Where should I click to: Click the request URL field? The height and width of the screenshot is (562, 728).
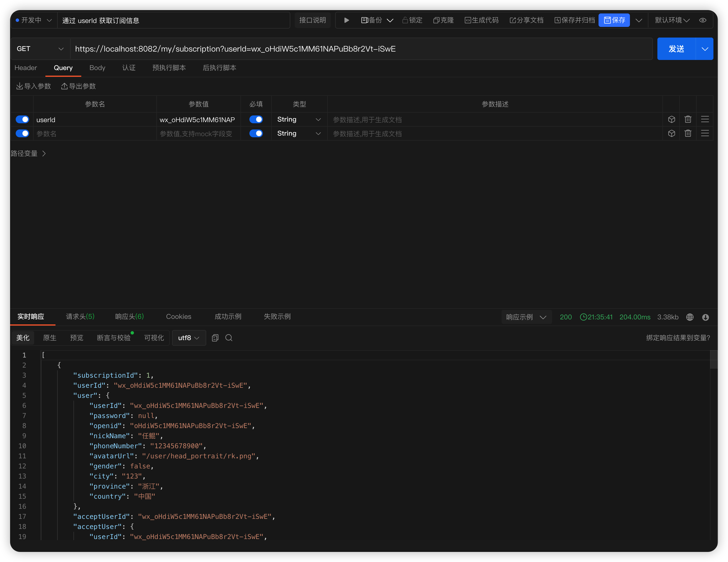point(361,49)
